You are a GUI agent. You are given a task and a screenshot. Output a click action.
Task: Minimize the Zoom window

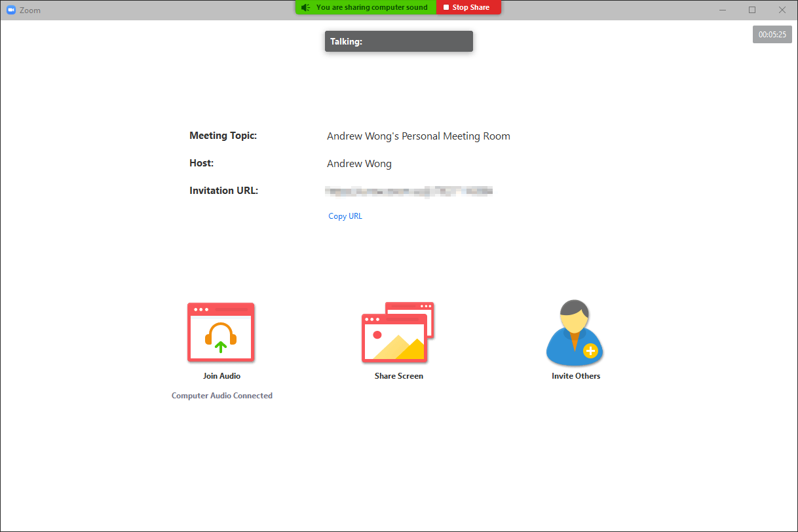click(723, 10)
